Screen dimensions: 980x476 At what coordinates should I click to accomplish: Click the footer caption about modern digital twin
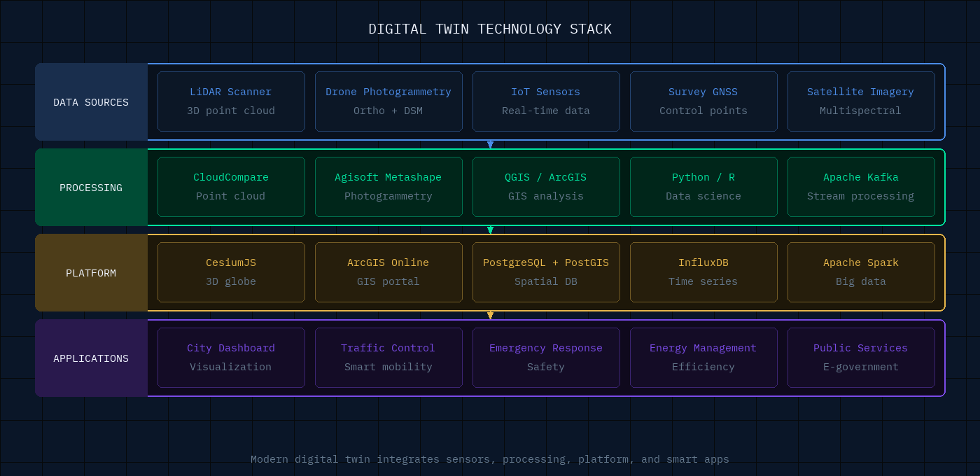[490, 459]
